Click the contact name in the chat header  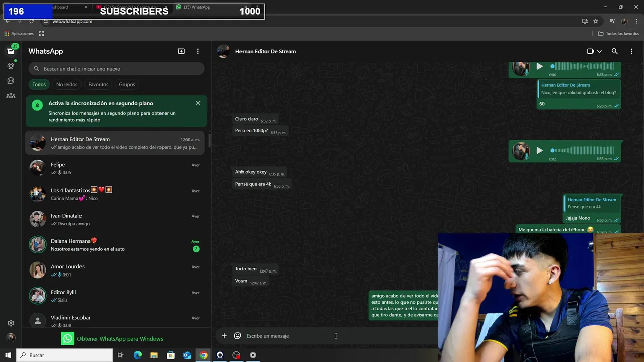(x=266, y=51)
